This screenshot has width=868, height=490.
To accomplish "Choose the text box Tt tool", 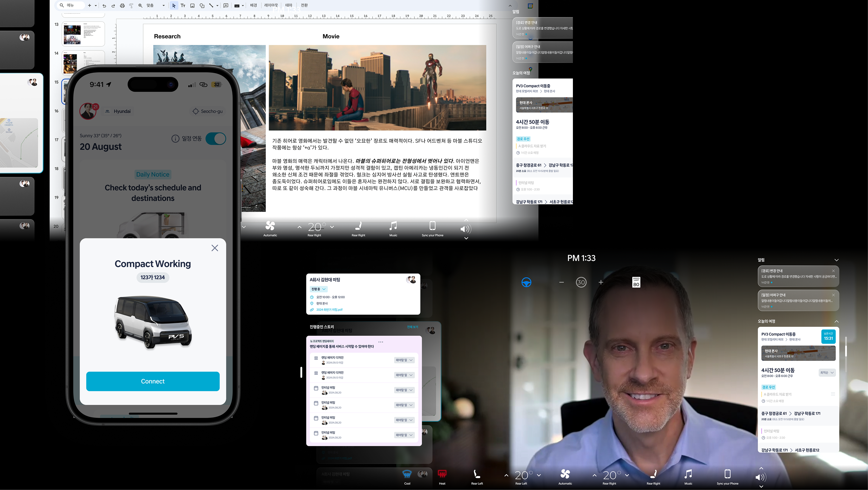I will pyautogui.click(x=183, y=6).
